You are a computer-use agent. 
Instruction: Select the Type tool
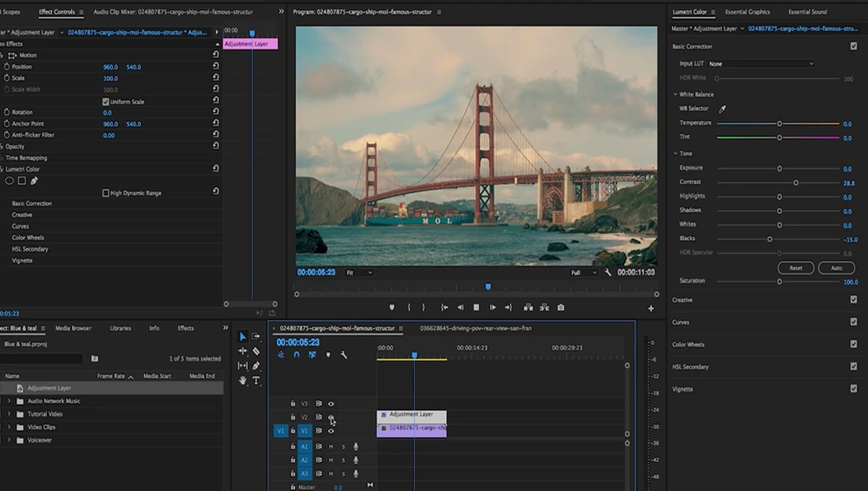[x=256, y=380]
